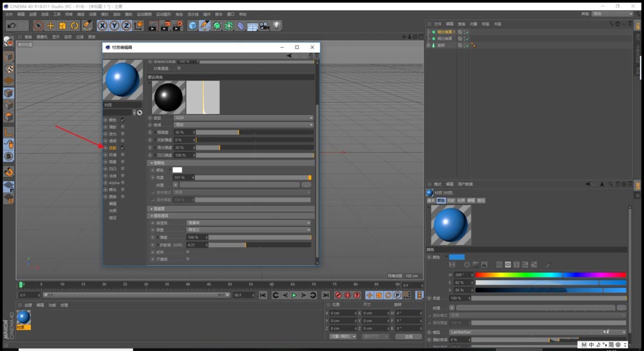Open the camera object tool
This screenshot has height=351, width=644.
point(264,26)
